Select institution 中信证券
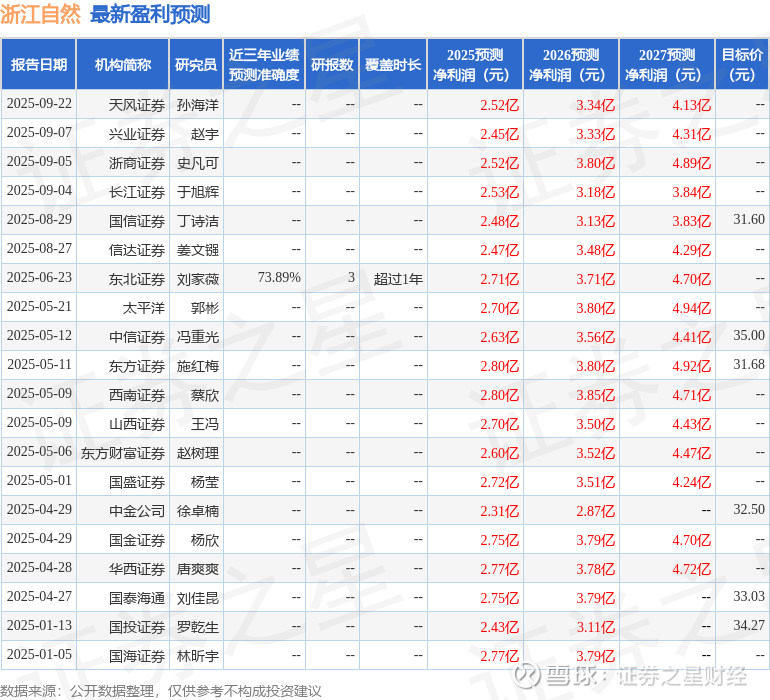This screenshot has height=700, width=770. point(137,337)
